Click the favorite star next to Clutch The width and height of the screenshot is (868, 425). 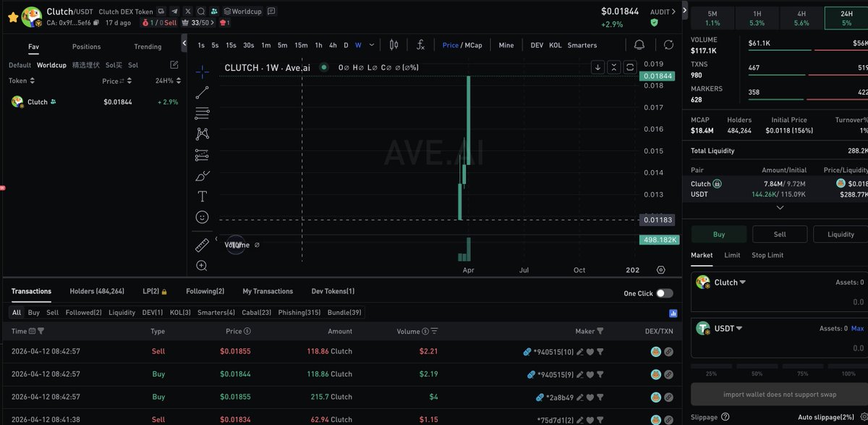(12, 16)
